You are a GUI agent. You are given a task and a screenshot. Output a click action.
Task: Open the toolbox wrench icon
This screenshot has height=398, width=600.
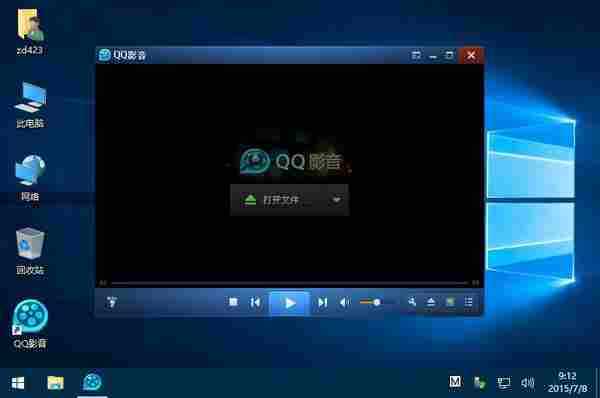coord(412,302)
